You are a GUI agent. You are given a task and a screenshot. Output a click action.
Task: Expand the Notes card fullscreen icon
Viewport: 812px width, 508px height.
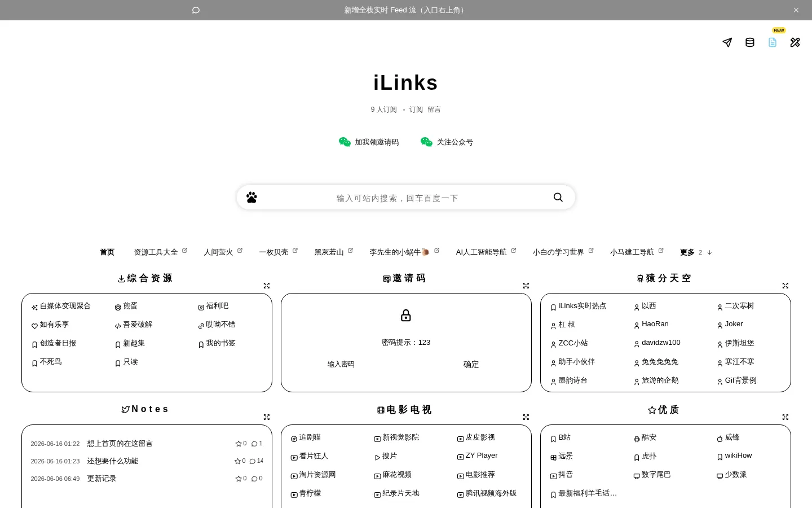tap(267, 417)
